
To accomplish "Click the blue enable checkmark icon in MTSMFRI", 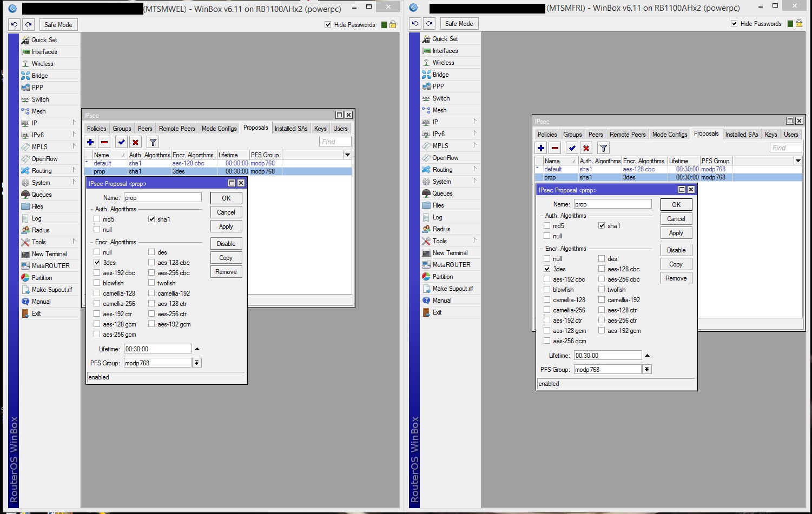I will coord(572,148).
